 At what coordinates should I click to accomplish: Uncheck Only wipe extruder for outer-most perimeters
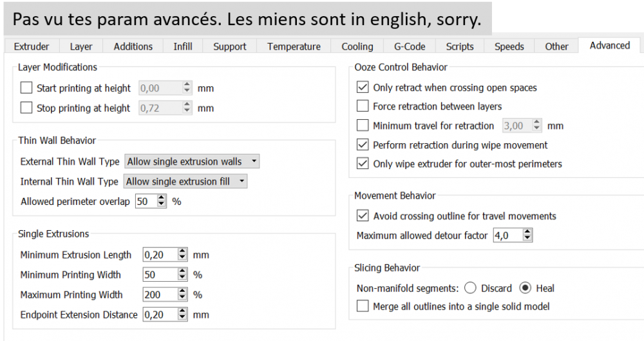pyautogui.click(x=363, y=163)
